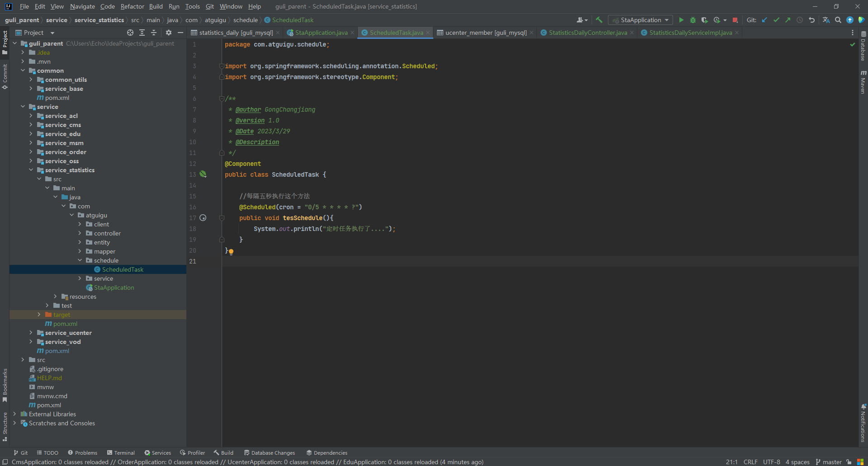The height and width of the screenshot is (466, 868).
Task: Click the Git update project arrow
Action: coord(764,20)
